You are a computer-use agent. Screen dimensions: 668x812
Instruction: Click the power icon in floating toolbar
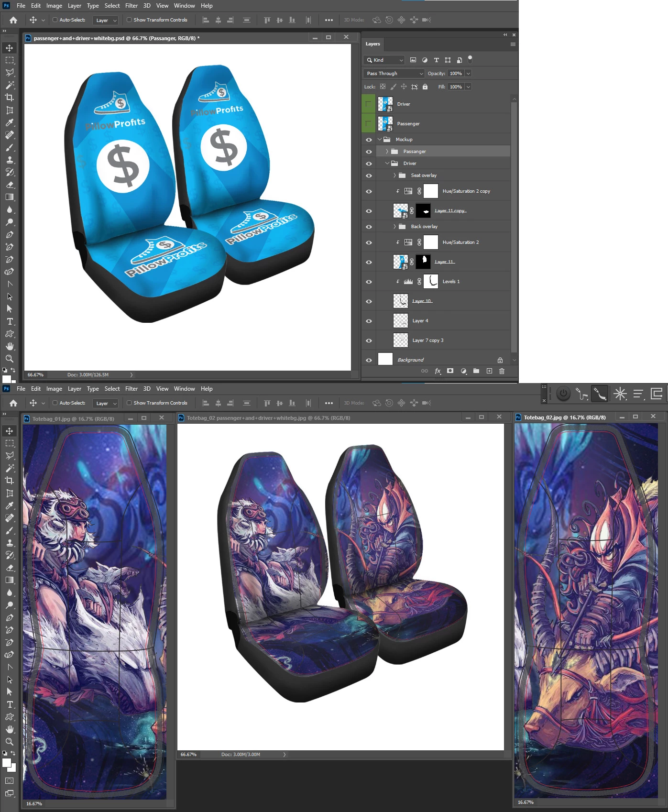click(x=564, y=394)
